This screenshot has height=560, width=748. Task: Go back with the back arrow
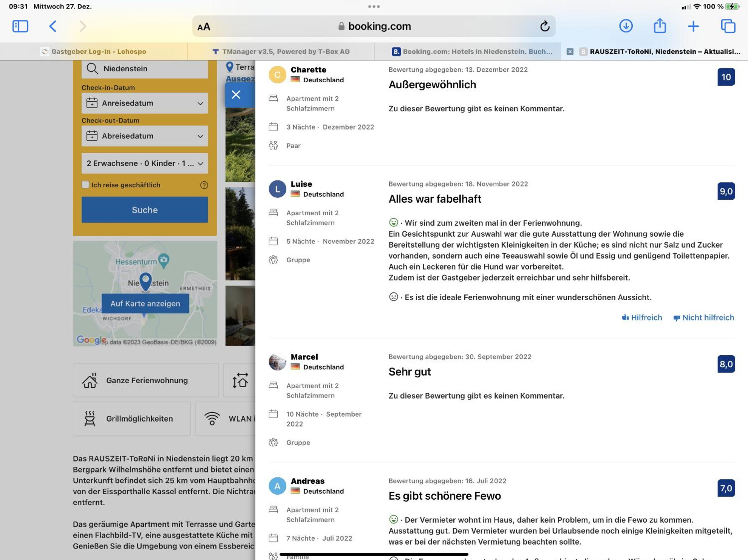(x=53, y=26)
